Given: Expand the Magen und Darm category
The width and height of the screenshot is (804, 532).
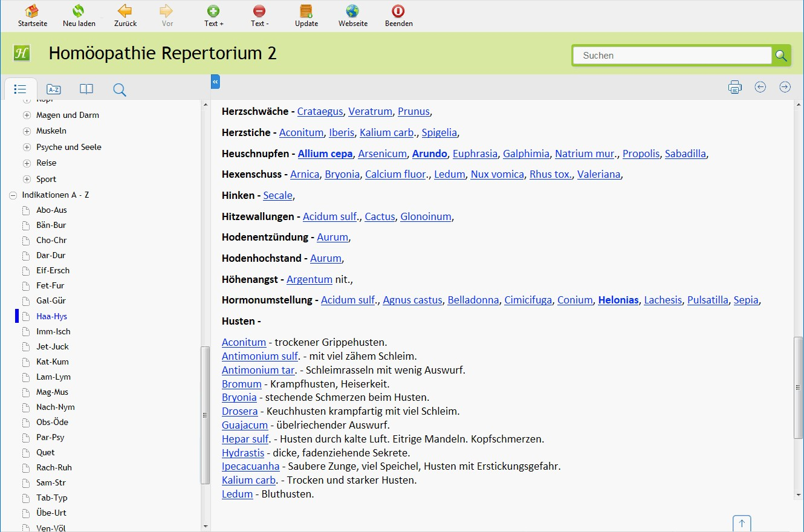Looking at the screenshot, I should pos(27,115).
